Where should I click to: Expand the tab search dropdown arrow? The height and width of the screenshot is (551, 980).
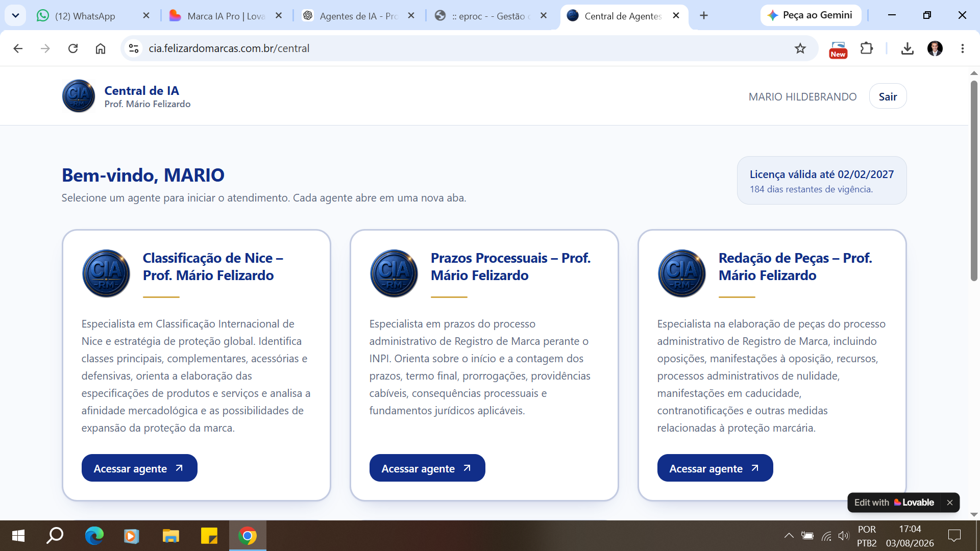click(x=15, y=15)
